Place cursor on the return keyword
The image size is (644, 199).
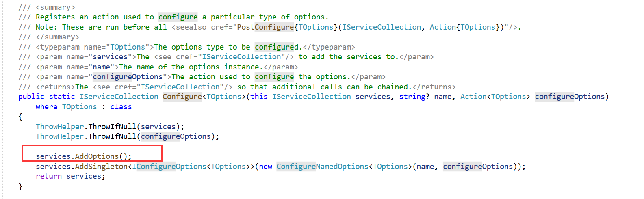[49, 176]
